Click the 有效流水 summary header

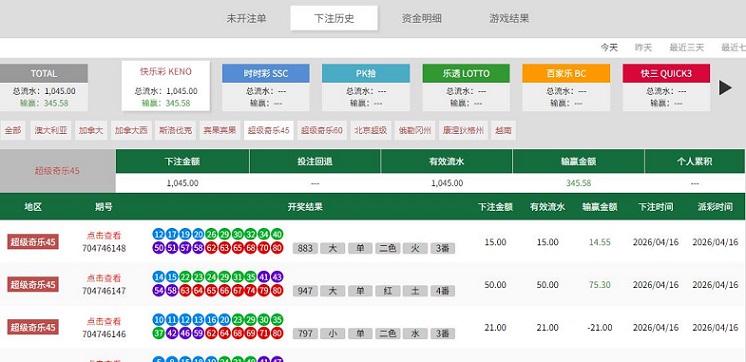446,161
